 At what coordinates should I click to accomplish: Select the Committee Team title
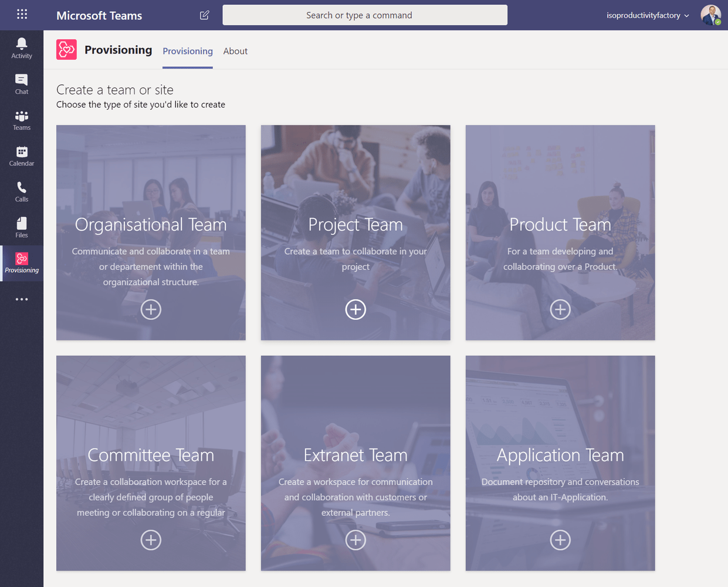(151, 456)
